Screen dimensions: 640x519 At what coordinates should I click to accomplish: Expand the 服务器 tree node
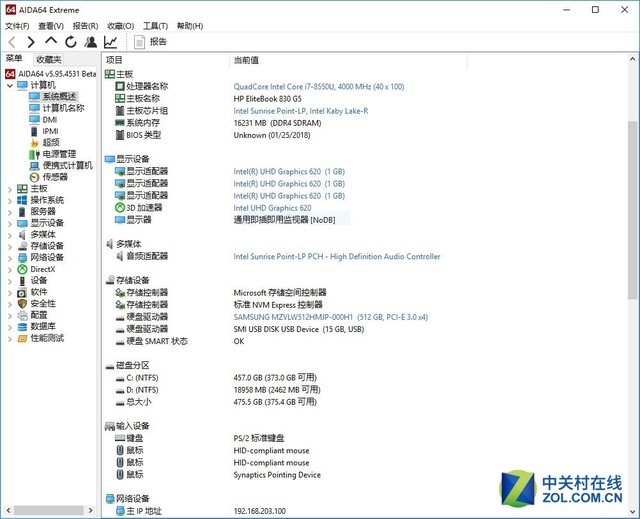10,212
